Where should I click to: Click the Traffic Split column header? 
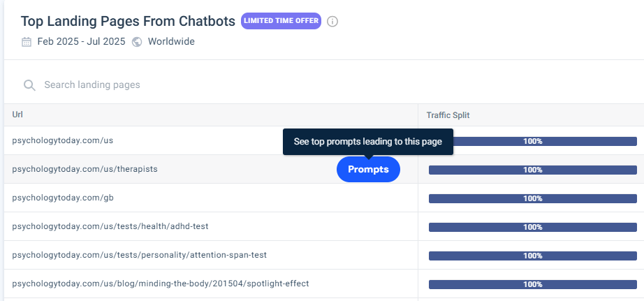click(x=448, y=115)
